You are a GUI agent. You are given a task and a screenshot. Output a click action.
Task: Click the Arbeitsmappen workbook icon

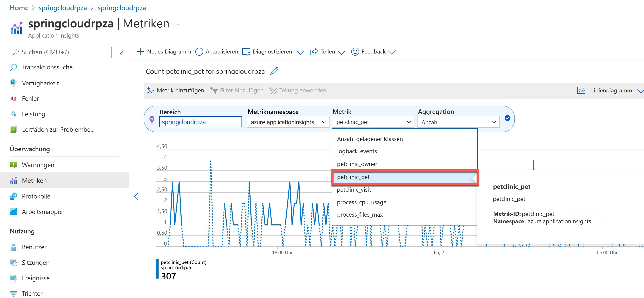coord(13,212)
